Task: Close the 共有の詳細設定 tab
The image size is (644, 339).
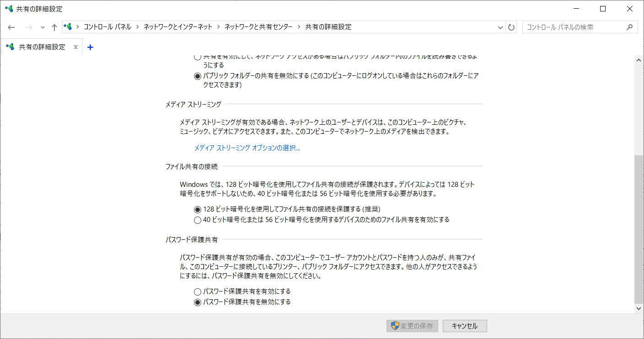Action: 75,47
